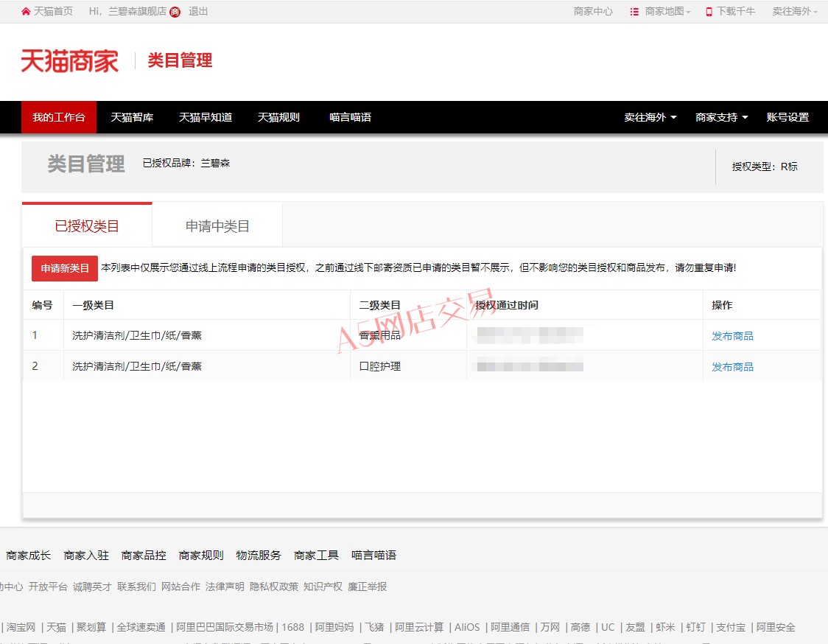Click the 类目管理 red header title
This screenshot has height=644, width=828.
(x=180, y=60)
